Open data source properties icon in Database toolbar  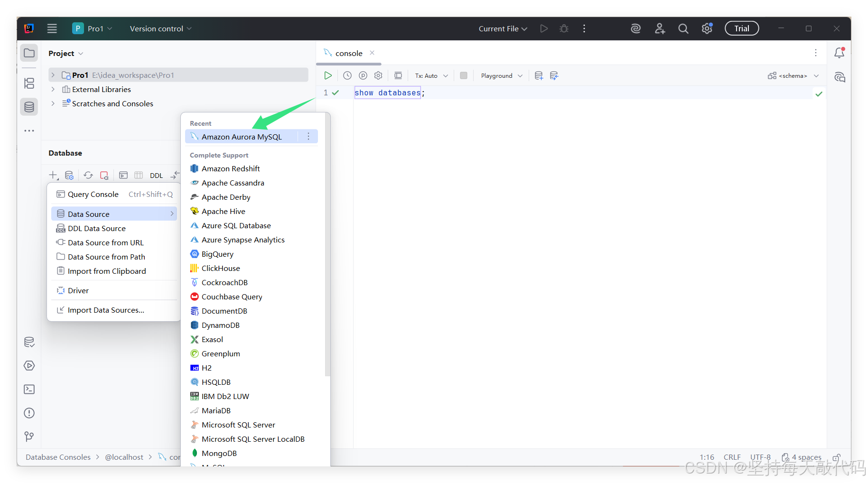point(69,175)
